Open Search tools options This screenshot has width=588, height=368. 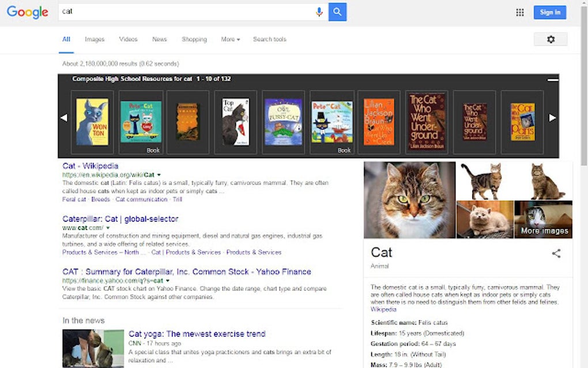pyautogui.click(x=270, y=39)
